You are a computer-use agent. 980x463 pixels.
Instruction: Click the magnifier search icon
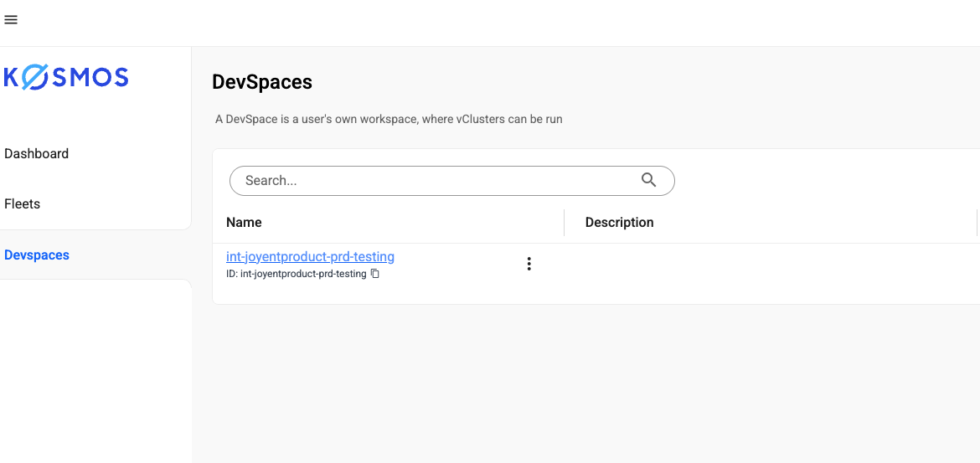[649, 180]
